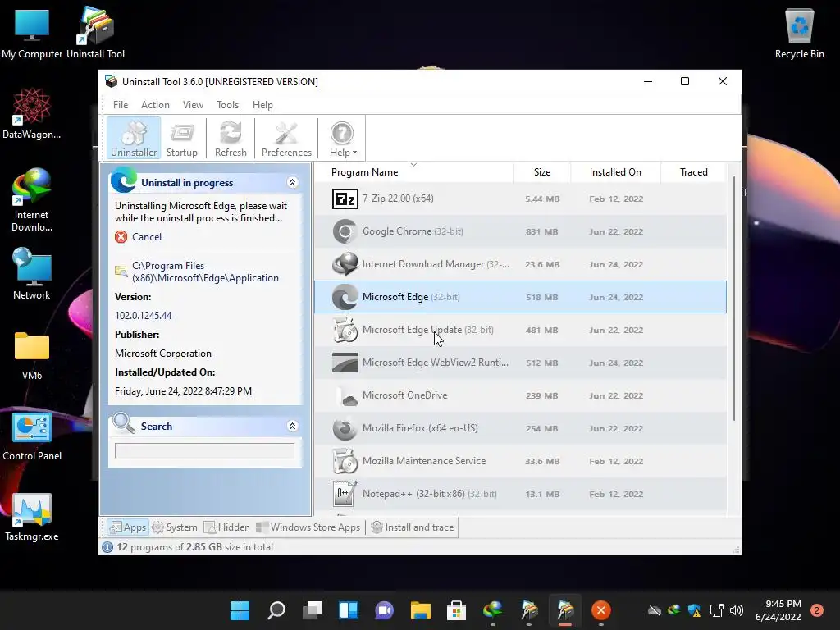Select the 'Google Chrome' row name
Screen dimensions: 840x630
point(397,231)
